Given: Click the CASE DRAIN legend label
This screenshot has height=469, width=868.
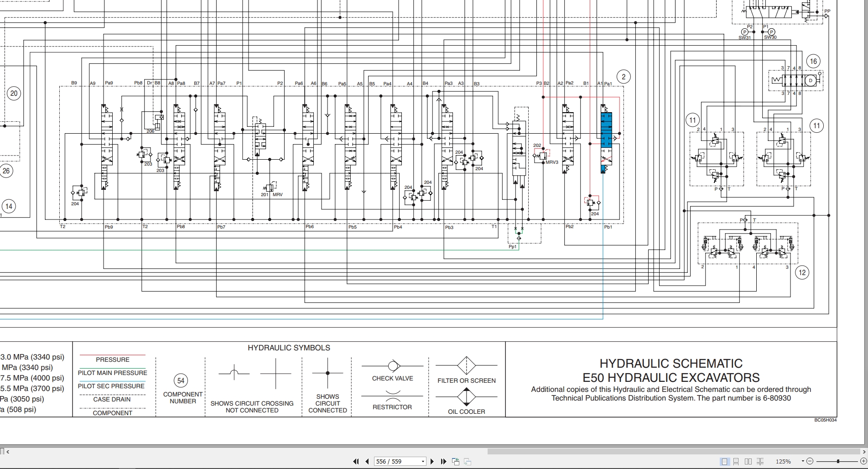Looking at the screenshot, I should [x=112, y=399].
